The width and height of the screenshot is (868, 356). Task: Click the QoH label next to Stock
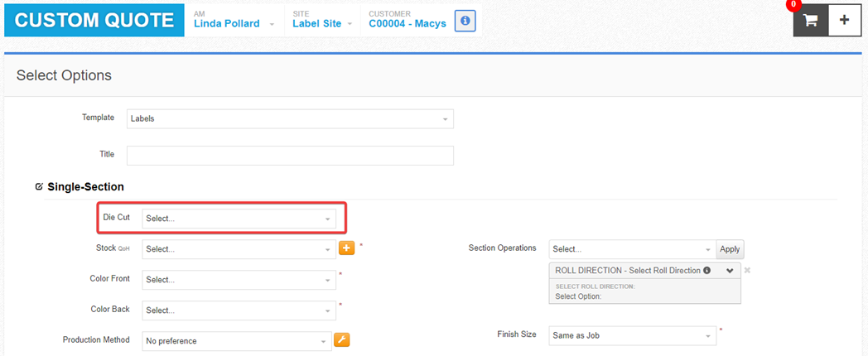point(124,249)
